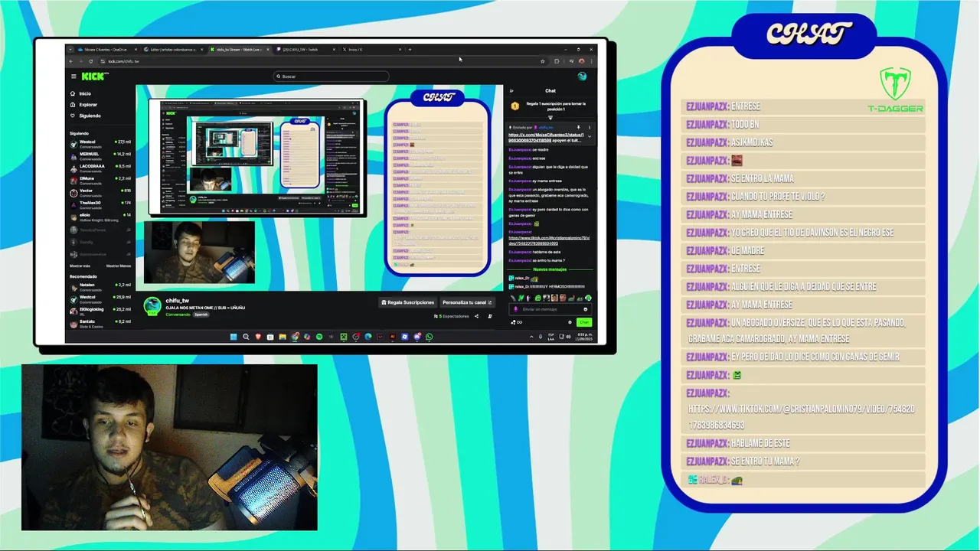Click the gift subscription leaderboard badge

(515, 106)
